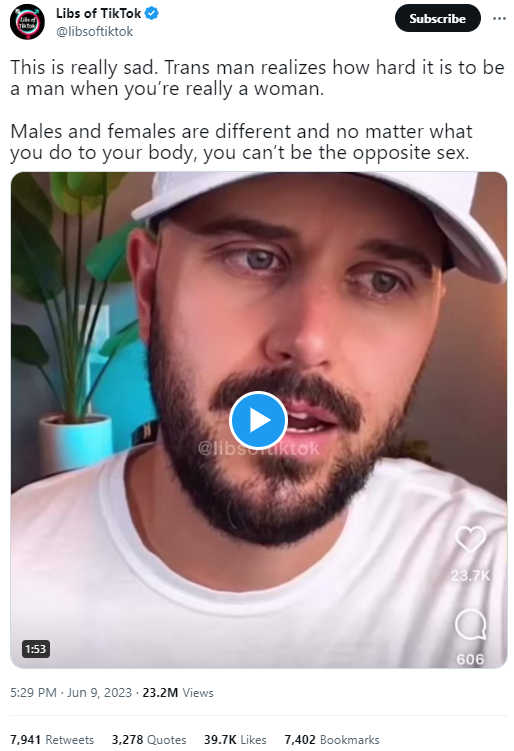Open the @libsoftiktok handle link

[95, 32]
